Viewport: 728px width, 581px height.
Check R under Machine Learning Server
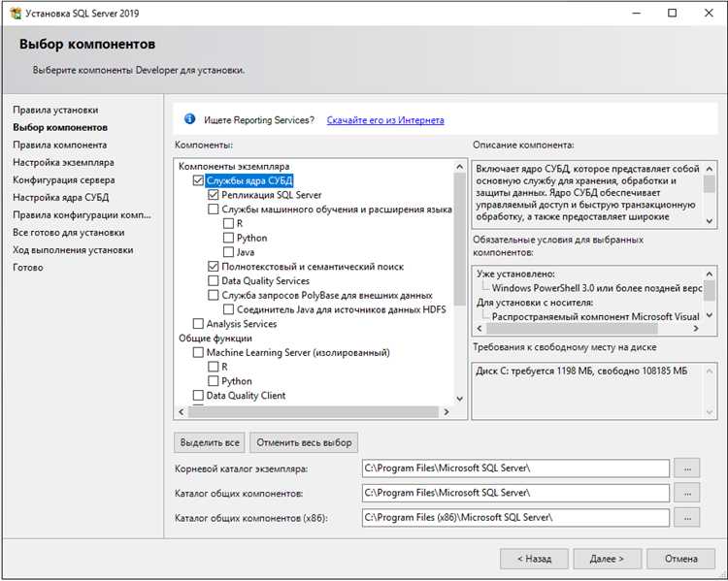click(x=214, y=367)
